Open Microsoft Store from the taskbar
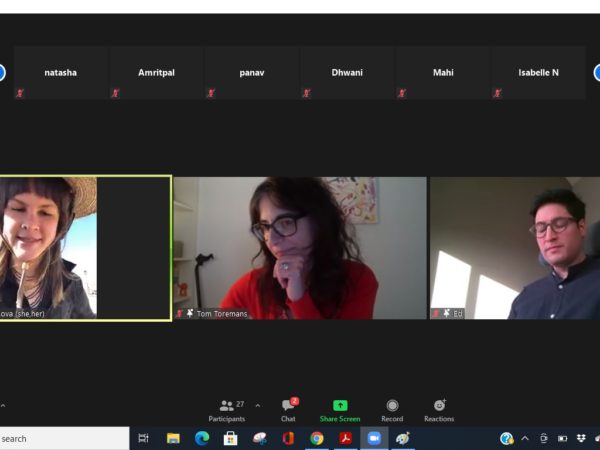The image size is (600, 450). 230,438
